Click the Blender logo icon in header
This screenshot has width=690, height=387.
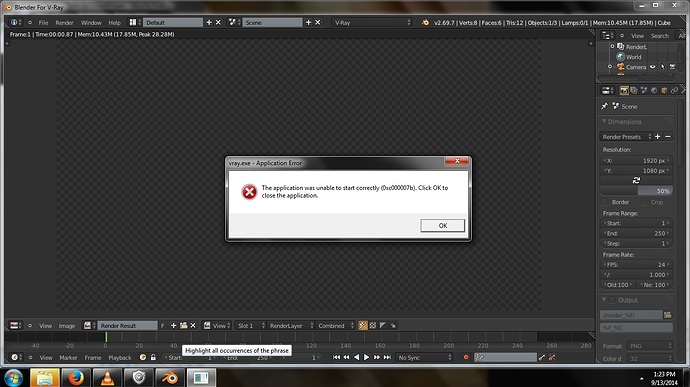[425, 22]
